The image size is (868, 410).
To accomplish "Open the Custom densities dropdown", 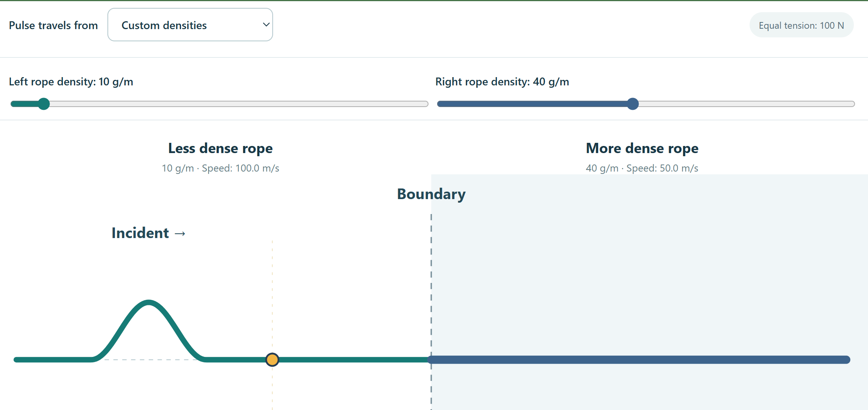I will click(190, 25).
